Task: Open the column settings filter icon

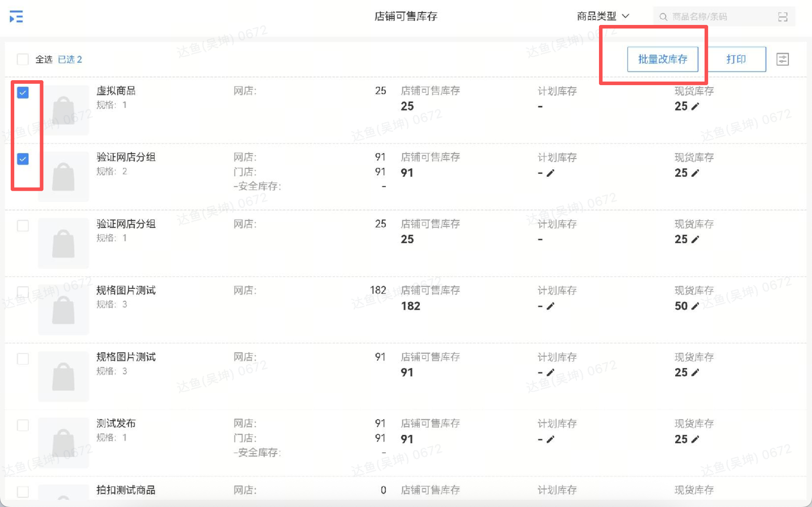Action: pos(783,59)
